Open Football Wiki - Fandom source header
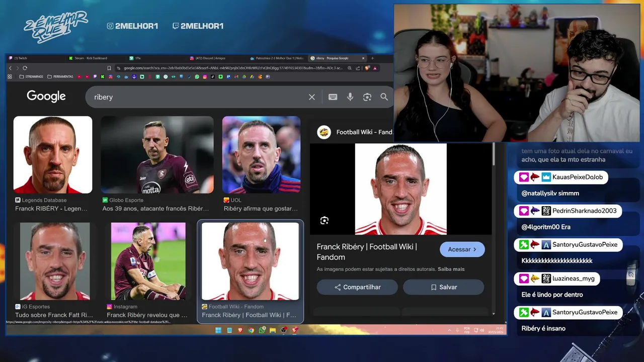The image size is (644, 362). [x=355, y=132]
